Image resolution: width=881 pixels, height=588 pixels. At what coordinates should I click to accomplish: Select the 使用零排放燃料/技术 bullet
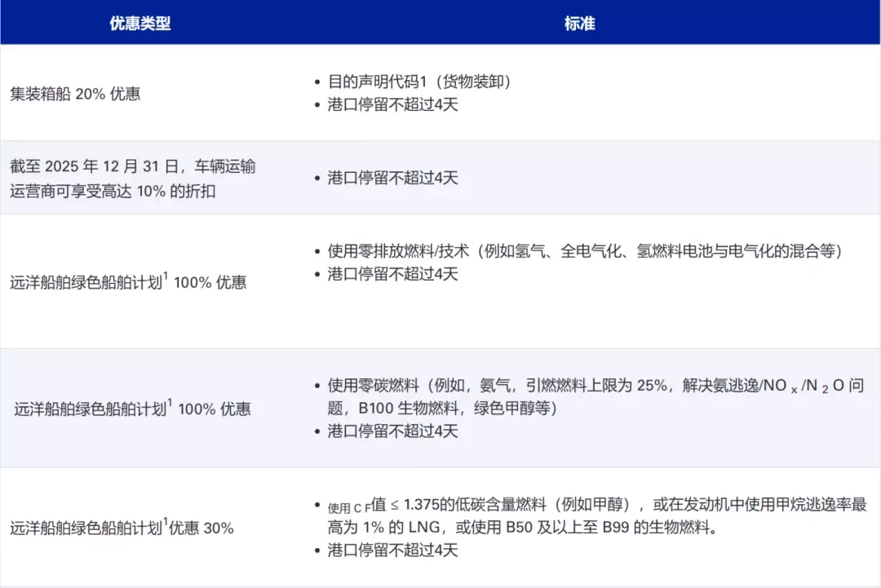[585, 251]
